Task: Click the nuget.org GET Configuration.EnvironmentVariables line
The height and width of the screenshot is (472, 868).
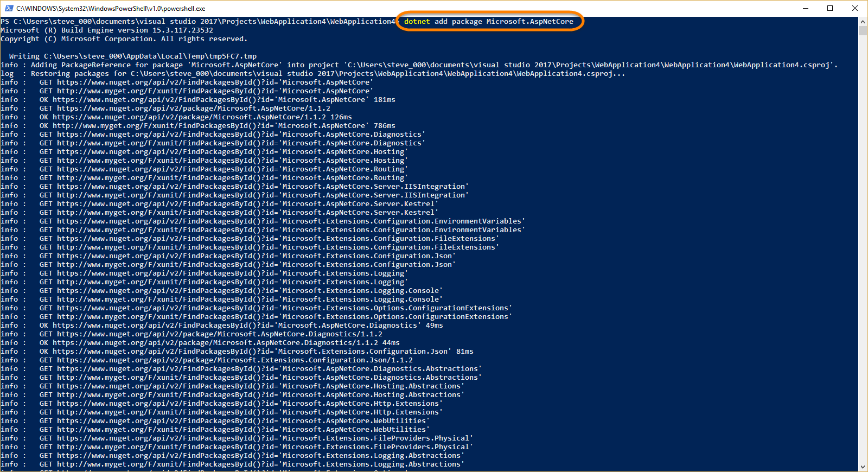Action: click(x=263, y=221)
